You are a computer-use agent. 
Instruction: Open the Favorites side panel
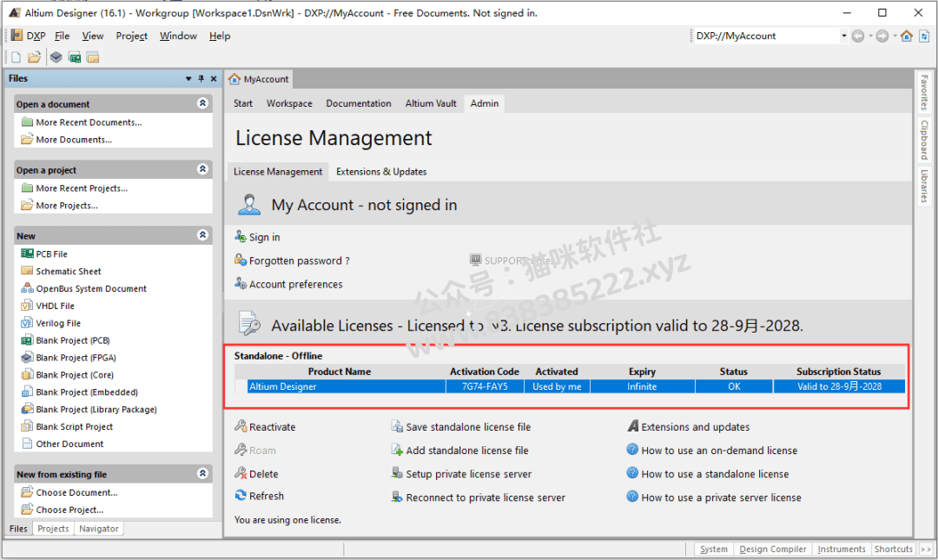point(925,92)
